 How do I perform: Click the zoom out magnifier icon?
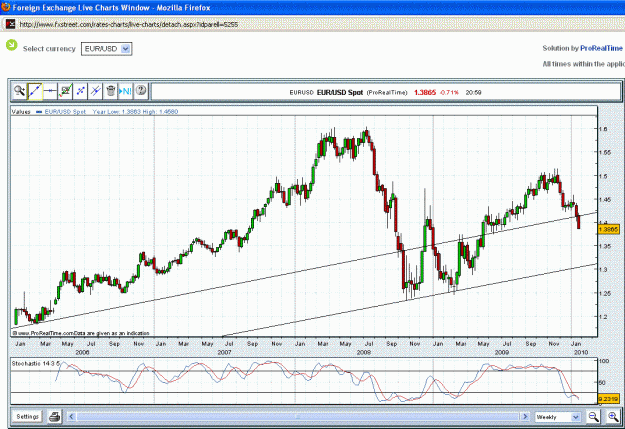click(x=594, y=417)
